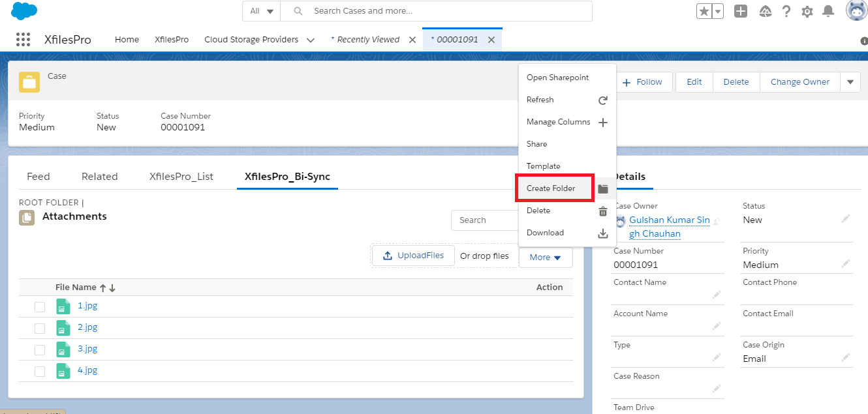Tick the checkbox for 1.jpg
This screenshot has height=414, width=868.
point(40,307)
